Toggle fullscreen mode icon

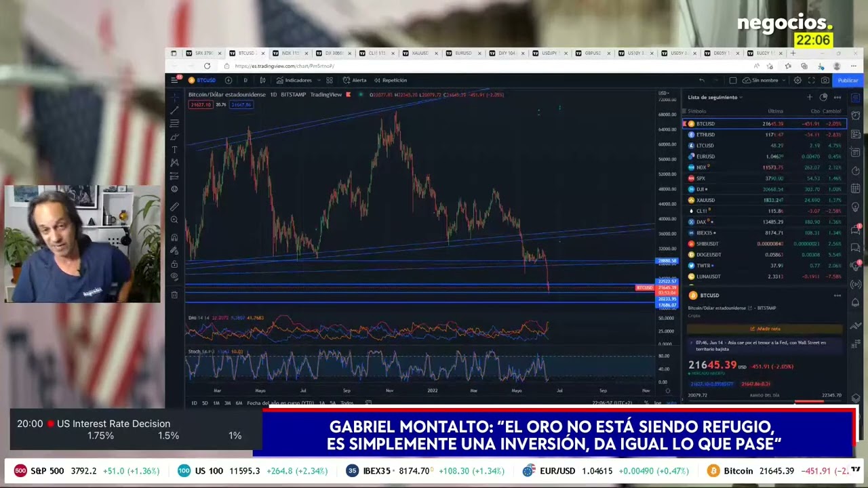point(811,80)
